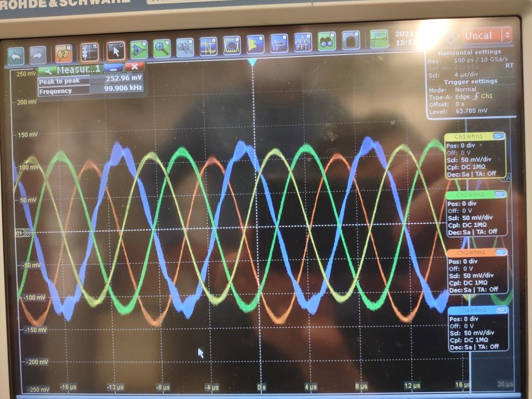Select the Histogram tool icon
The width and height of the screenshot is (532, 399).
pos(255,44)
